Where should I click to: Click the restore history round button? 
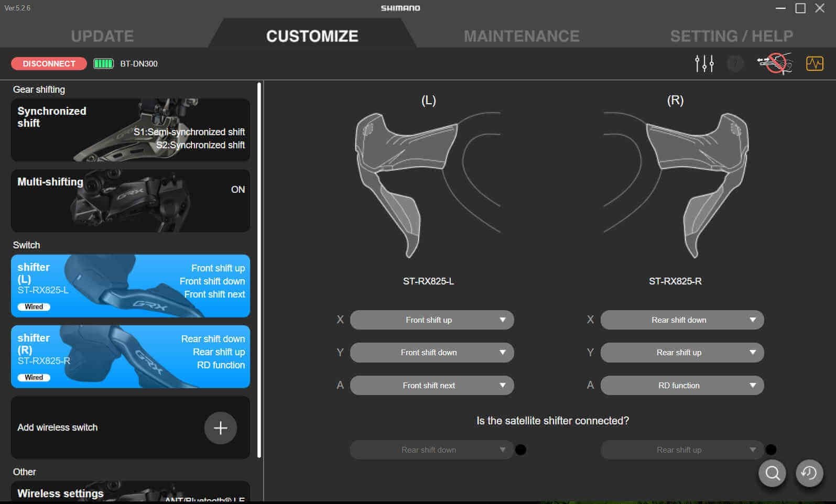point(809,473)
